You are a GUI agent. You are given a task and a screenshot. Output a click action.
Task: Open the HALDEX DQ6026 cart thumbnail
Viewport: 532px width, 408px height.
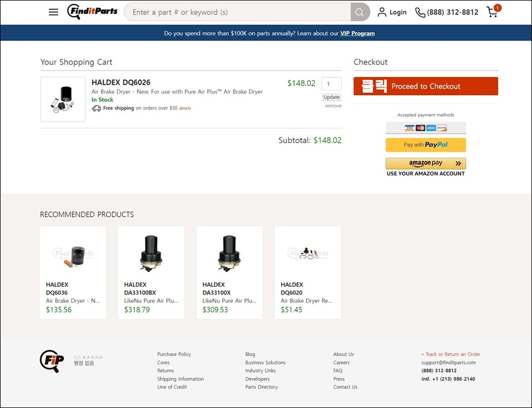click(x=63, y=99)
